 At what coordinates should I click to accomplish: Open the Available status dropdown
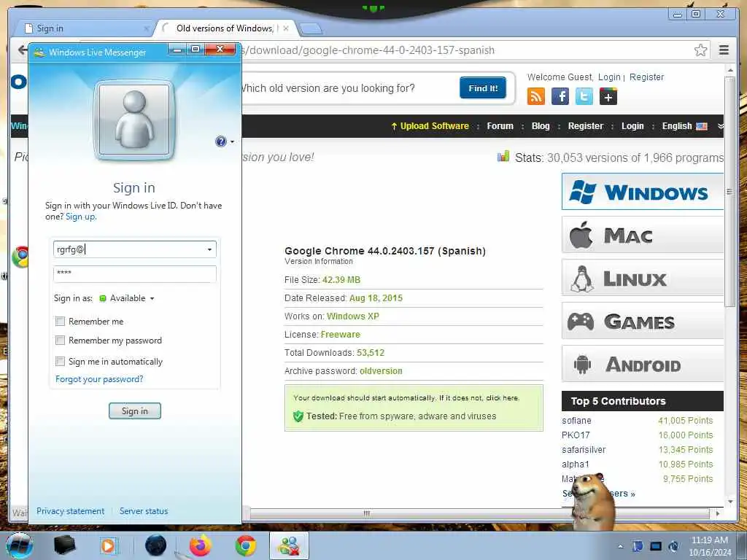[x=127, y=298]
